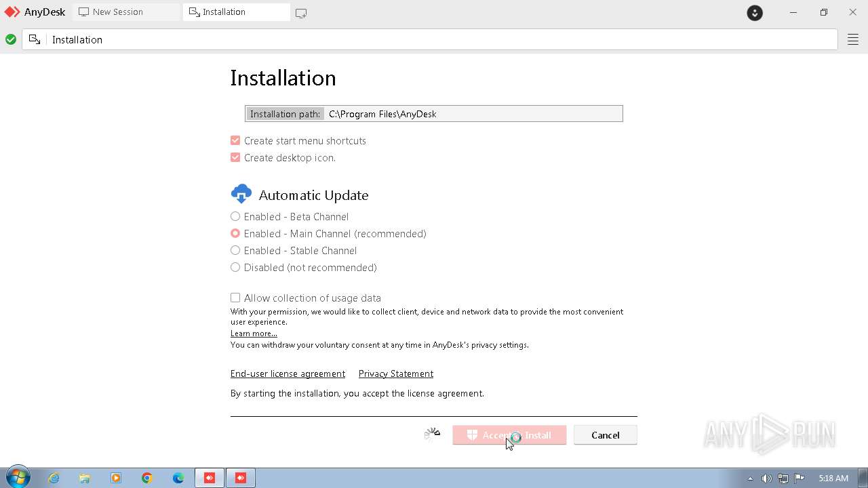The width and height of the screenshot is (868, 488).
Task: Select Enabled - Beta Channel option
Action: tap(235, 216)
